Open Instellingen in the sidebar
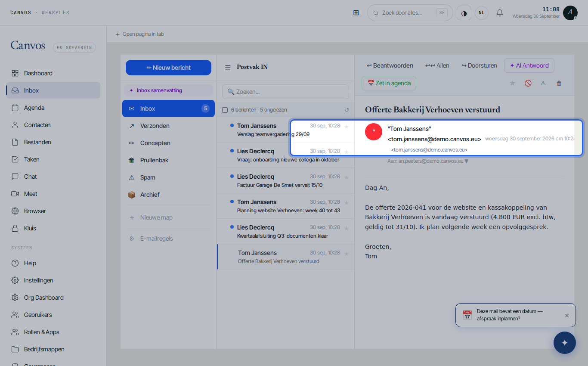588x366 pixels. [53, 280]
